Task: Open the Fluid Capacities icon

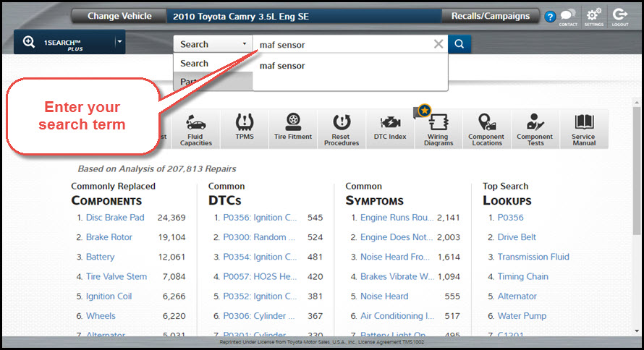Action: pos(196,129)
